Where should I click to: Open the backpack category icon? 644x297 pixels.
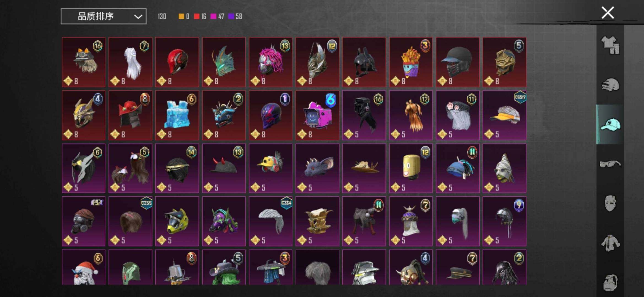[610, 282]
